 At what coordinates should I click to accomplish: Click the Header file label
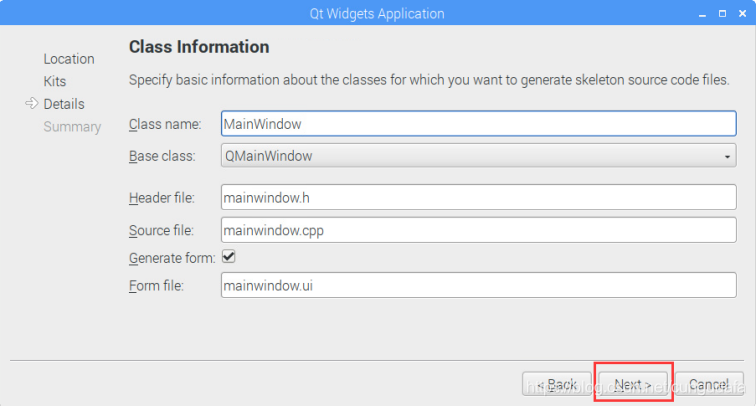click(162, 198)
